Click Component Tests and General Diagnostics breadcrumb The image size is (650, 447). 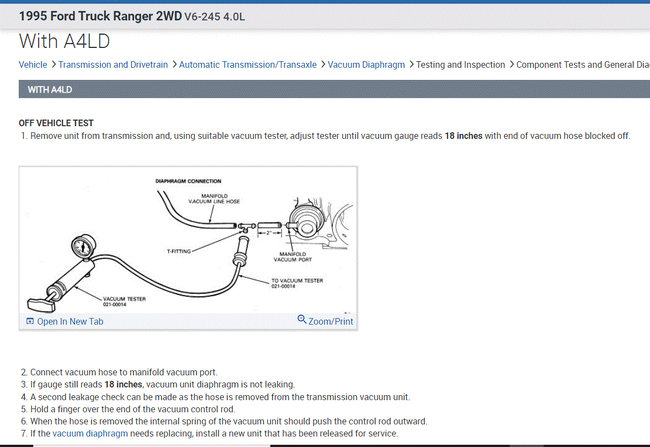point(583,65)
